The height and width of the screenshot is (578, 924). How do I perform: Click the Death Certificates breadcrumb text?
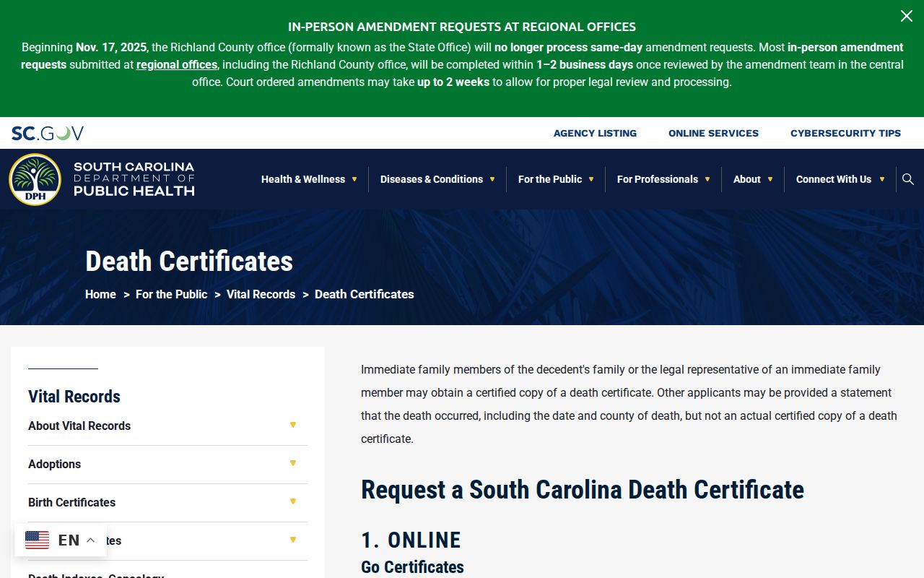click(365, 294)
